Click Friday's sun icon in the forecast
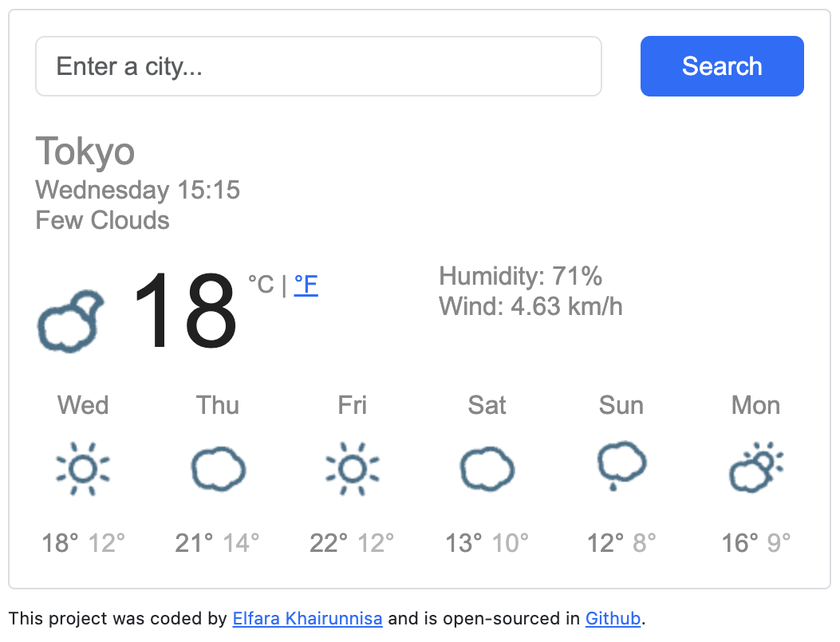 pyautogui.click(x=352, y=469)
